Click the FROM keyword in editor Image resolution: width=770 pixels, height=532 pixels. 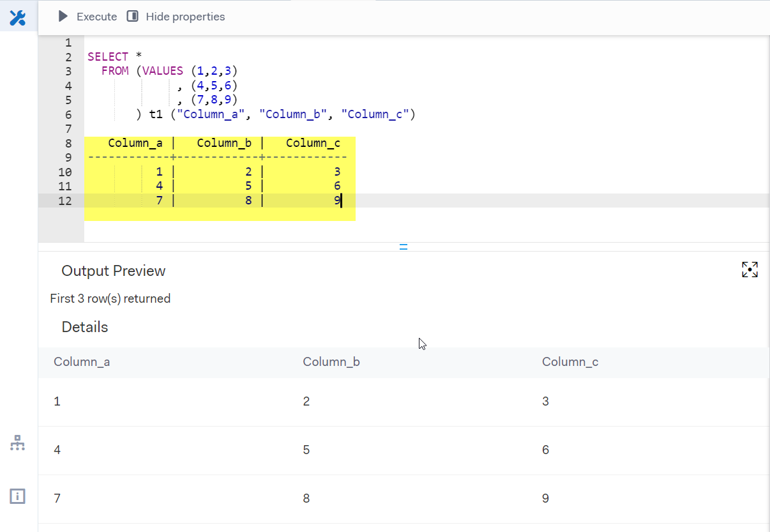(115, 71)
